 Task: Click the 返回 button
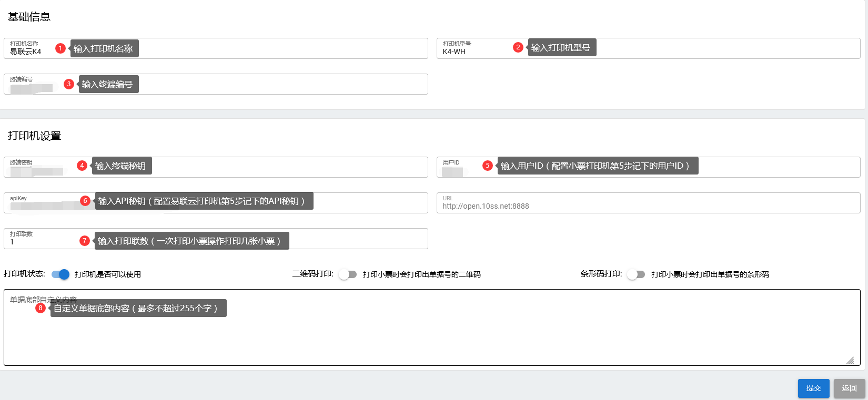coord(849,388)
